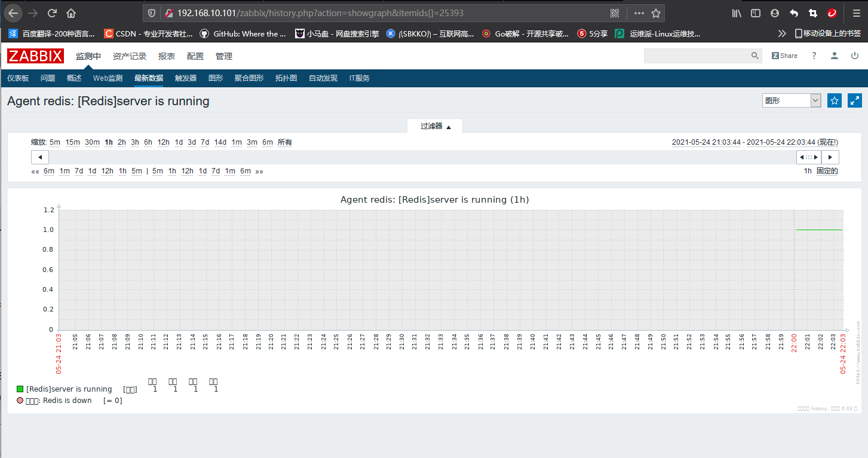This screenshot has height=458, width=868.
Task: Click the red circular extension icon in toolbar
Action: point(832,13)
